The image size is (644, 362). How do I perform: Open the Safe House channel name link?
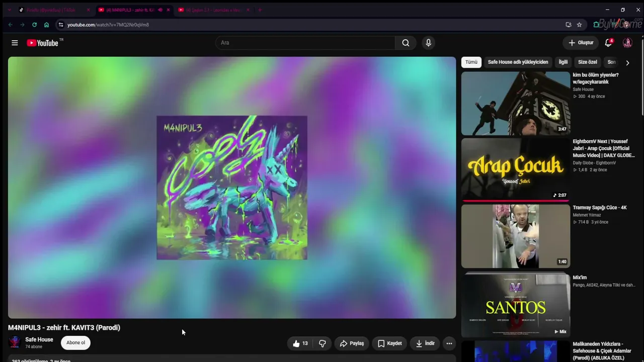tap(39, 340)
